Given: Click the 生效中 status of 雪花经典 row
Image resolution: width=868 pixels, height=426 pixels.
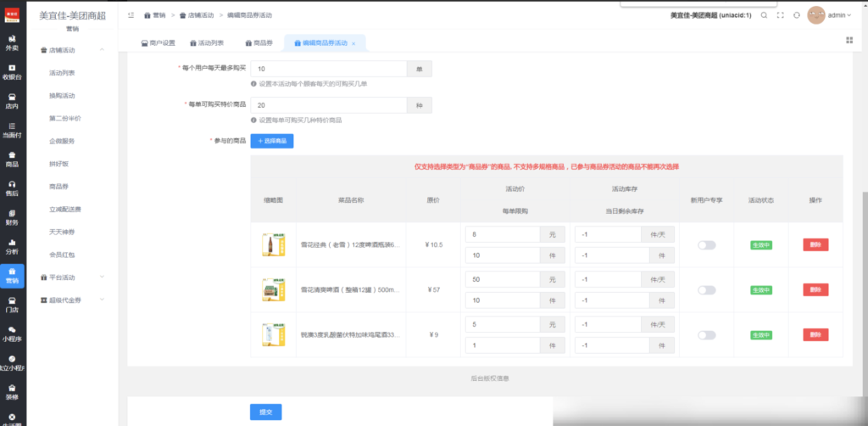Looking at the screenshot, I should 761,245.
